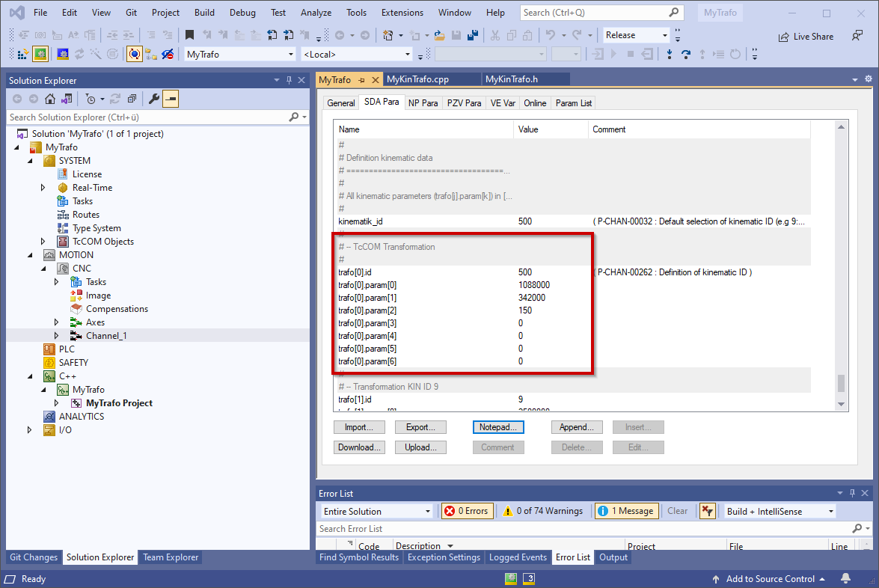Collapse the MOTION tree node
The image size is (879, 588).
[30, 255]
